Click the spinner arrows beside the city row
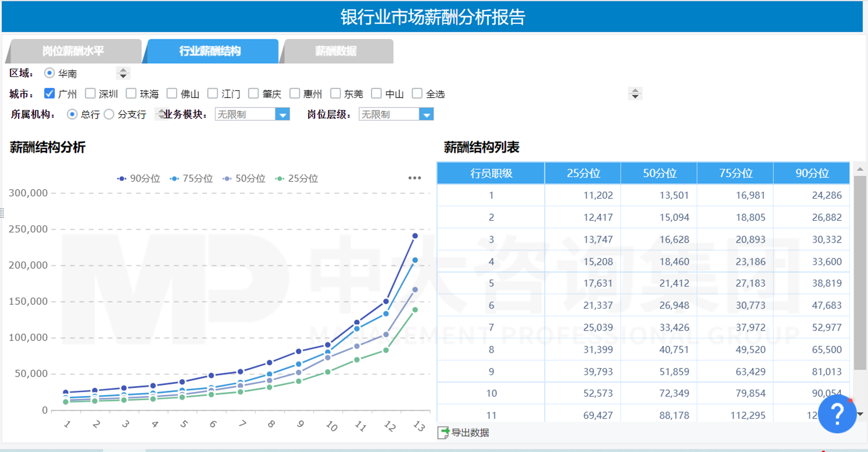868x452 pixels. point(635,93)
